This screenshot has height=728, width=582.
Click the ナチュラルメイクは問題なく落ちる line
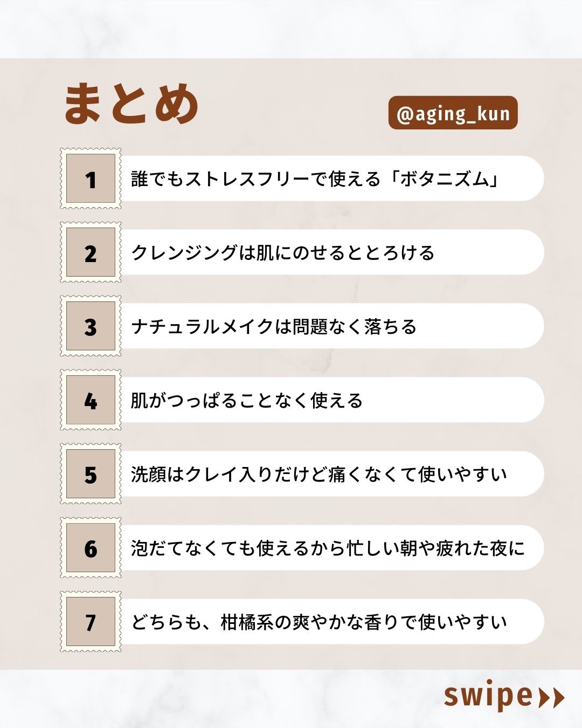[274, 327]
